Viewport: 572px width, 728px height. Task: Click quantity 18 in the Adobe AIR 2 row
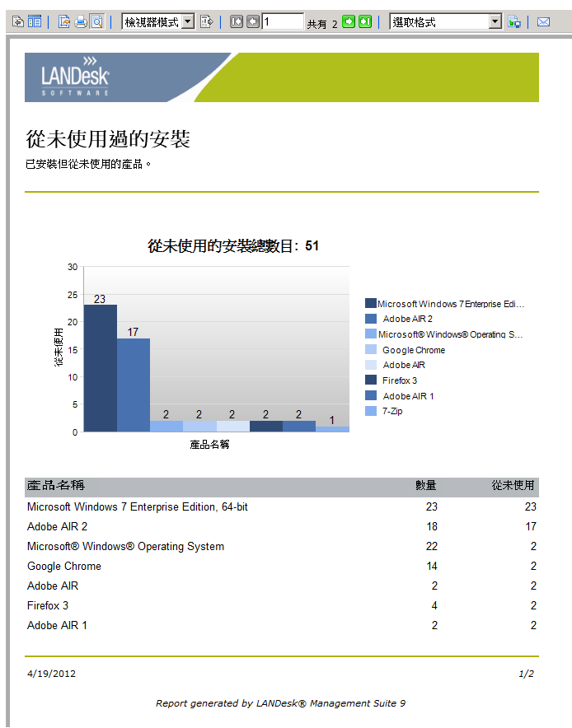[x=432, y=526]
